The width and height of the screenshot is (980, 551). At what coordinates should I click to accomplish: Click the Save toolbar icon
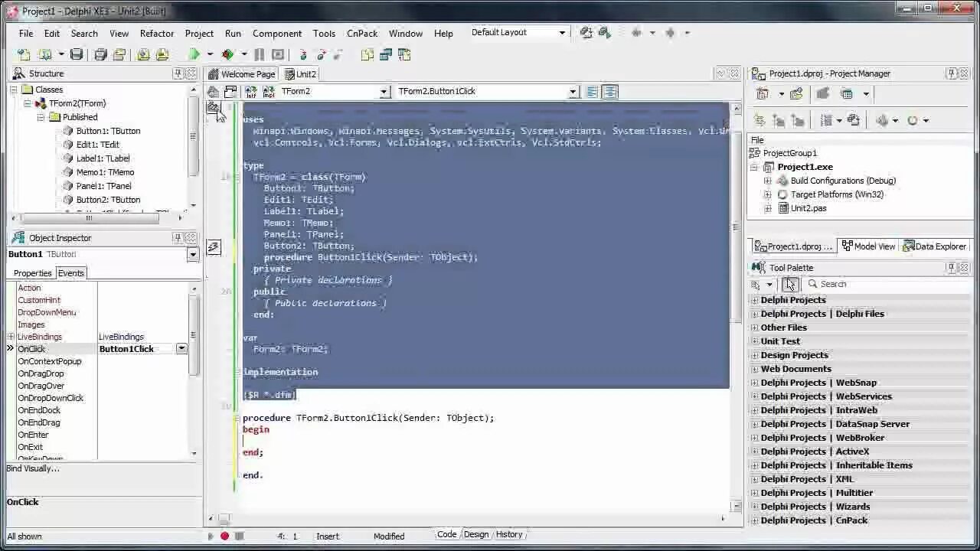point(77,54)
